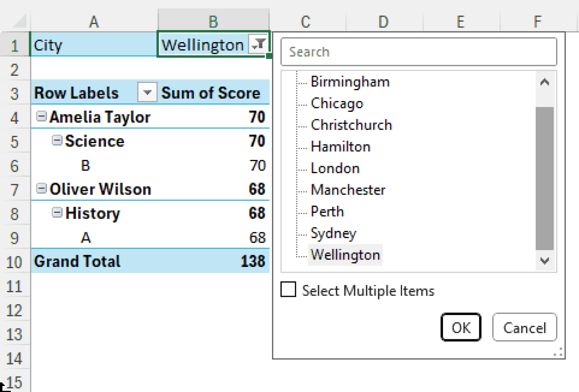
Task: Select Christchurch from the filter list
Action: (351, 125)
